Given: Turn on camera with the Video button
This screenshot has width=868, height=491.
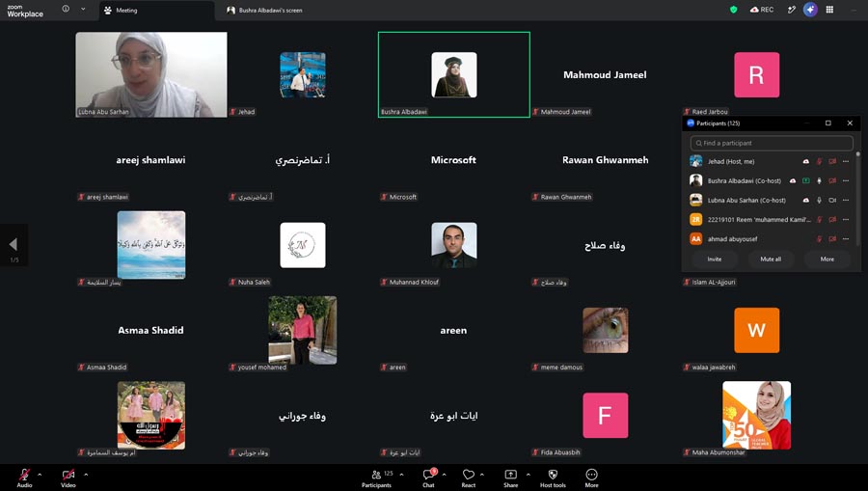Looking at the screenshot, I should tap(68, 477).
